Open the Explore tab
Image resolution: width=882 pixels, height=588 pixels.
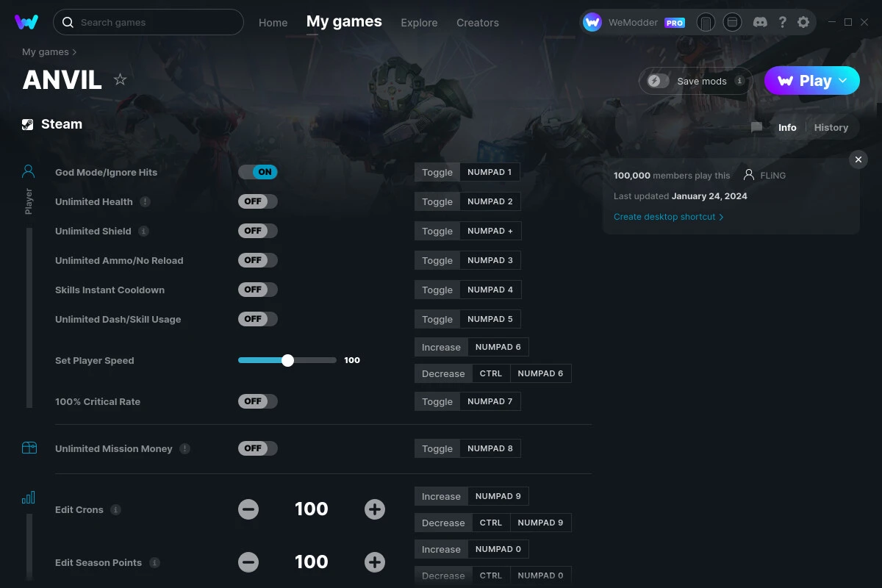click(419, 23)
